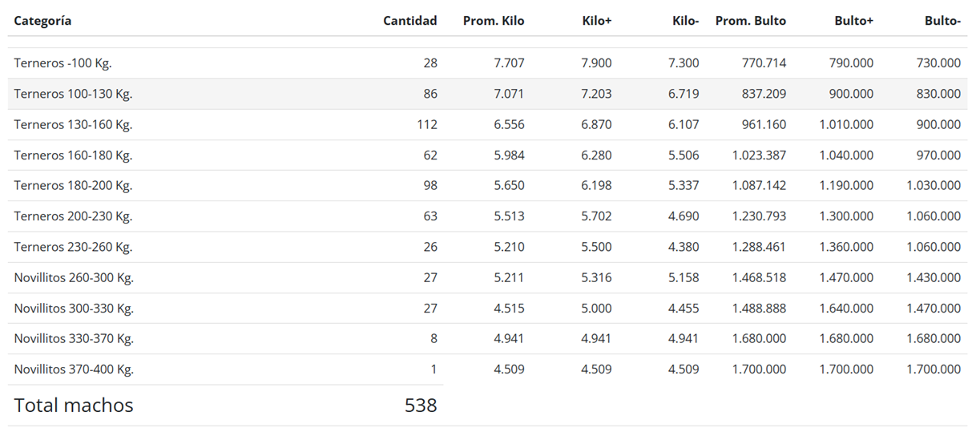This screenshot has height=436, width=980.
Task: Select the Terneros -100 Kg. row label
Action: pos(63,63)
